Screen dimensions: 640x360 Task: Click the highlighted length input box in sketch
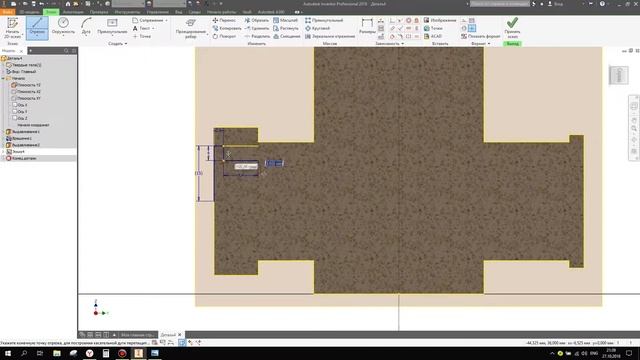(274, 163)
